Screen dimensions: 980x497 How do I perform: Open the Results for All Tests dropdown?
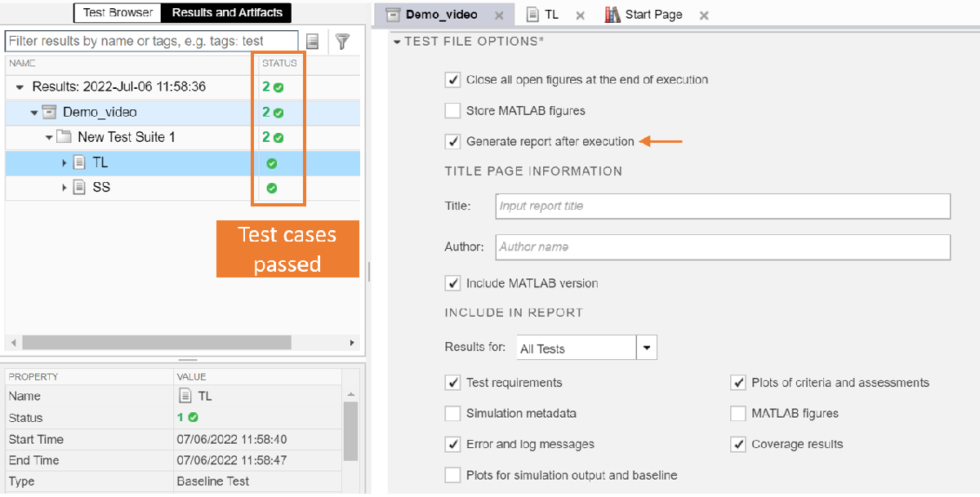[x=646, y=348]
